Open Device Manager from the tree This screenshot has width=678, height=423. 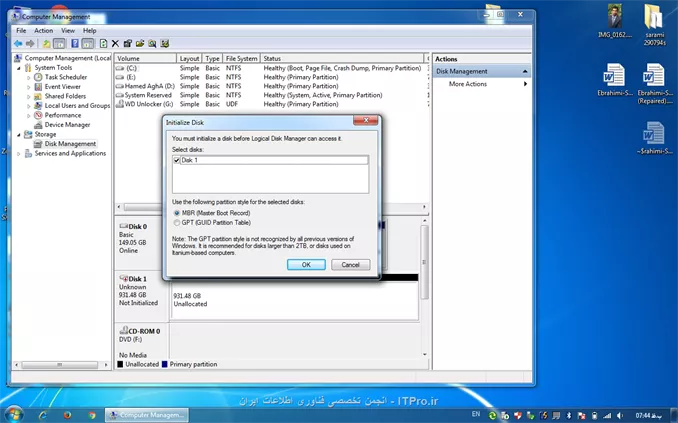tap(67, 125)
